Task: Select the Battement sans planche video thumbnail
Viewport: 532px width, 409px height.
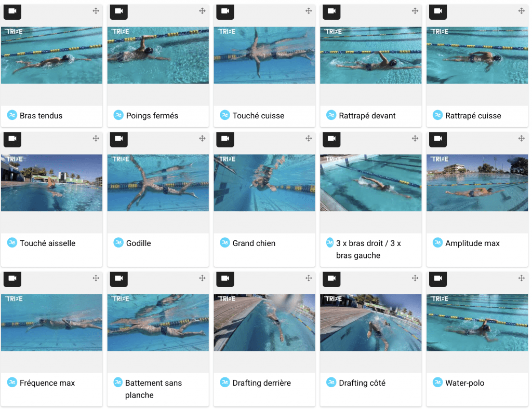Action: 158,322
